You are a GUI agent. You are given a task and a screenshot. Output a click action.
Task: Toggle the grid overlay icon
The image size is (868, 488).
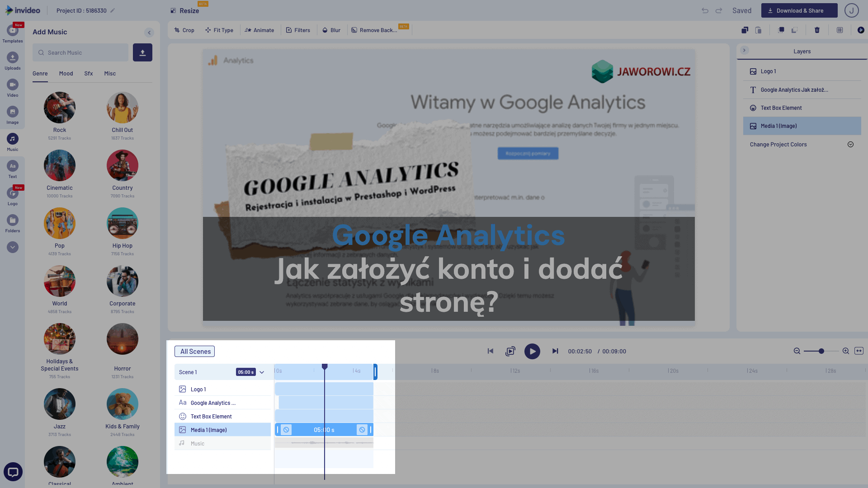click(840, 30)
